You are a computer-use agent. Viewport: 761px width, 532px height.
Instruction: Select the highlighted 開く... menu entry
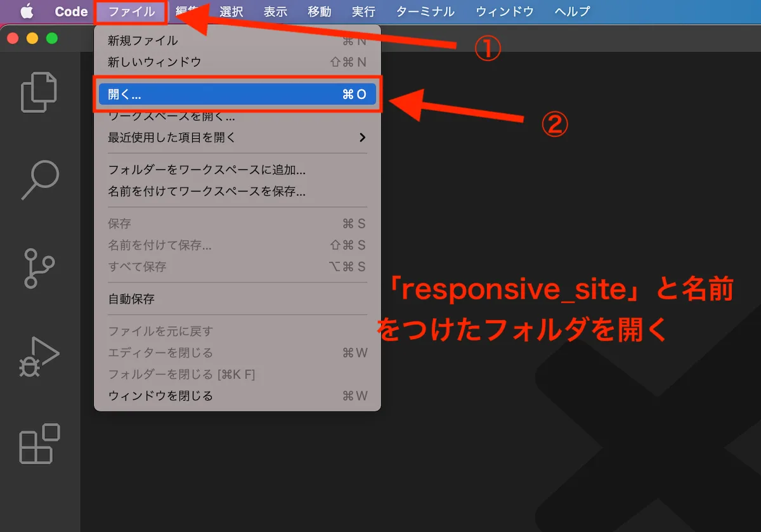point(190,93)
